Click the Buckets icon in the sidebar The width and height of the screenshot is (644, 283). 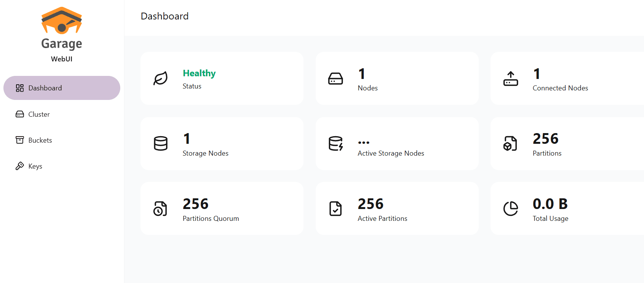pyautogui.click(x=20, y=140)
